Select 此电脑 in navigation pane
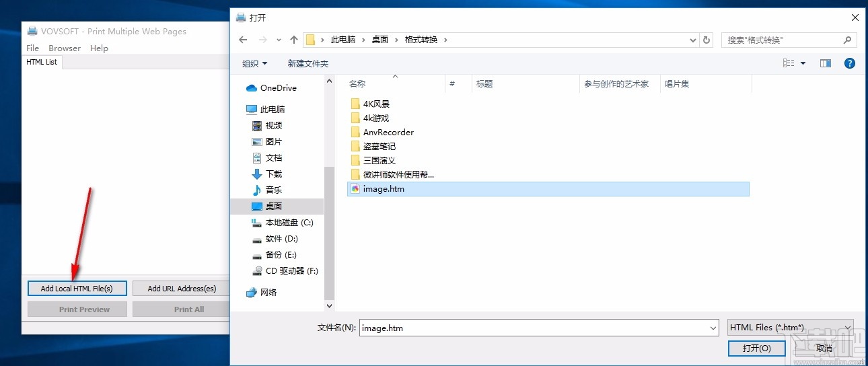This screenshot has height=366, width=868. (272, 109)
